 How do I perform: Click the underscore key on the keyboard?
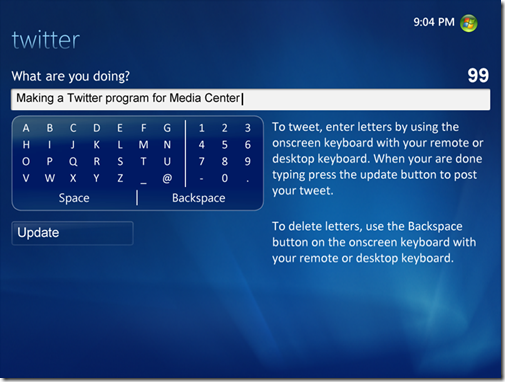(144, 183)
